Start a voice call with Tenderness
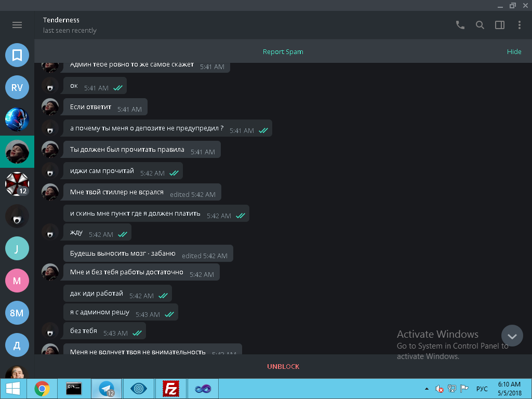The height and width of the screenshot is (399, 532). tap(460, 25)
